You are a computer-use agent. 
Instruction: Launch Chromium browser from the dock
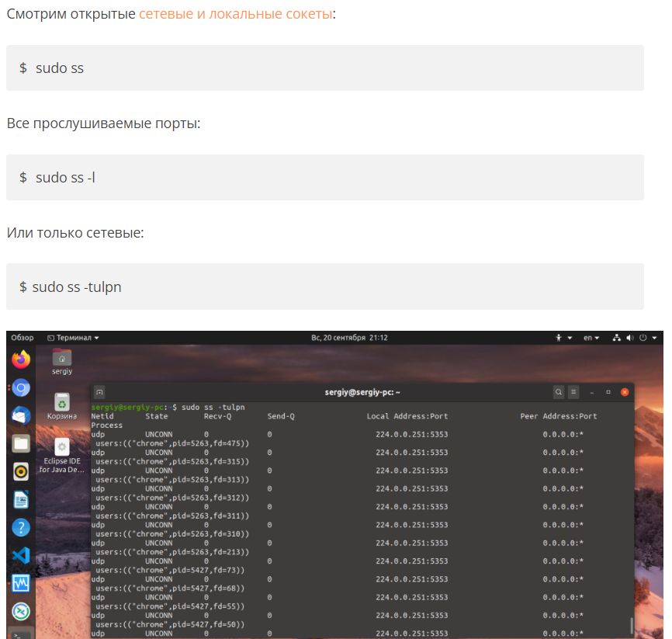(x=21, y=387)
